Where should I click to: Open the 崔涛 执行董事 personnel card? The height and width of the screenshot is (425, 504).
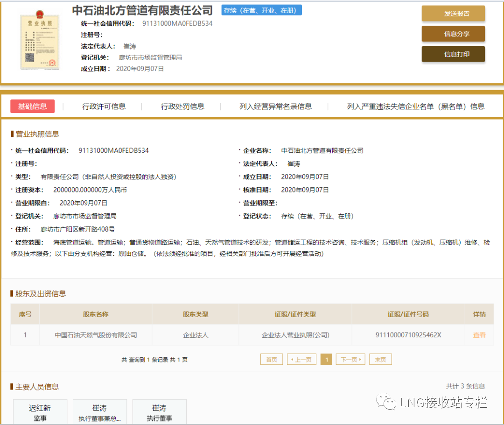160,412
